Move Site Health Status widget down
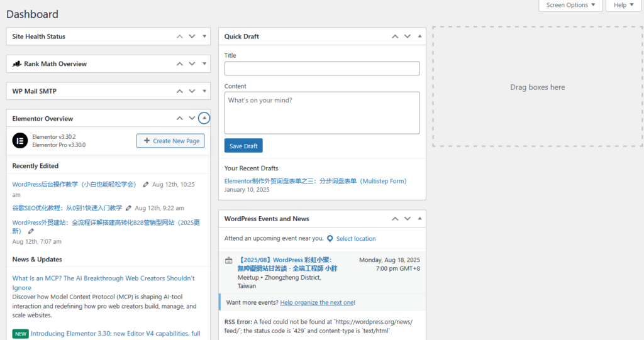Image resolution: width=644 pixels, height=340 pixels. coord(192,36)
